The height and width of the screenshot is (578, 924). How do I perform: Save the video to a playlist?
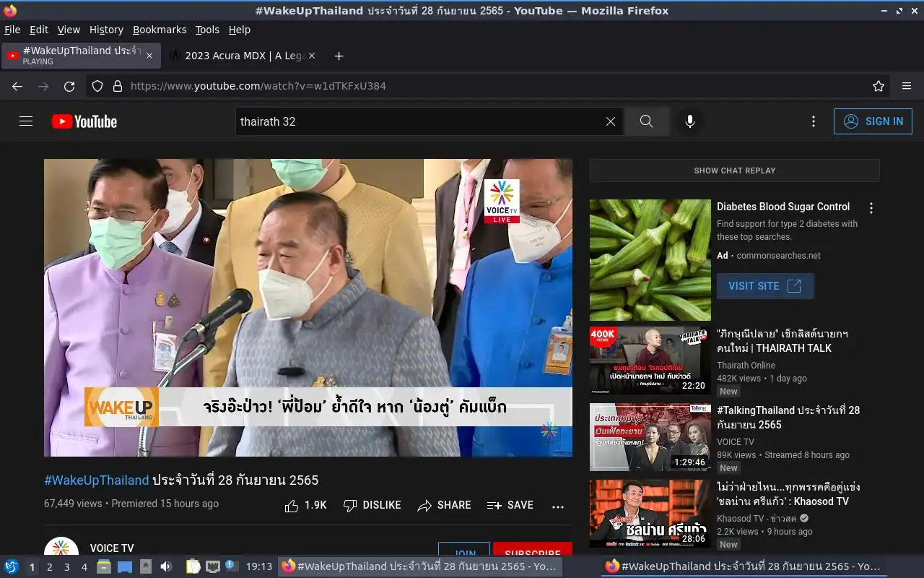[x=510, y=505]
